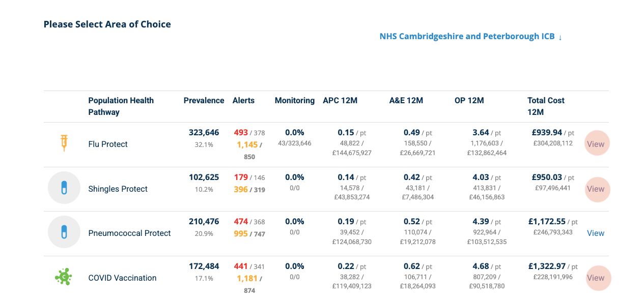This screenshot has width=644, height=299.
Task: View the COVID Vaccination pathway
Action: click(597, 278)
